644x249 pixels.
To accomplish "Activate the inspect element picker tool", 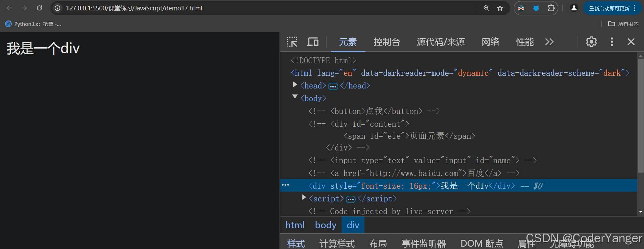I will click(292, 42).
